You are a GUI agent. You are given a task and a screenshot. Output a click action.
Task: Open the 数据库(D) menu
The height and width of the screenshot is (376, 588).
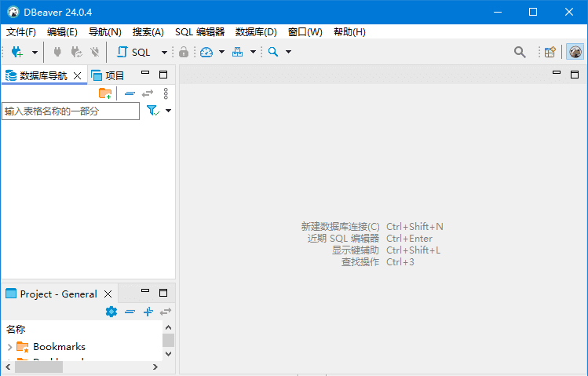(x=256, y=32)
